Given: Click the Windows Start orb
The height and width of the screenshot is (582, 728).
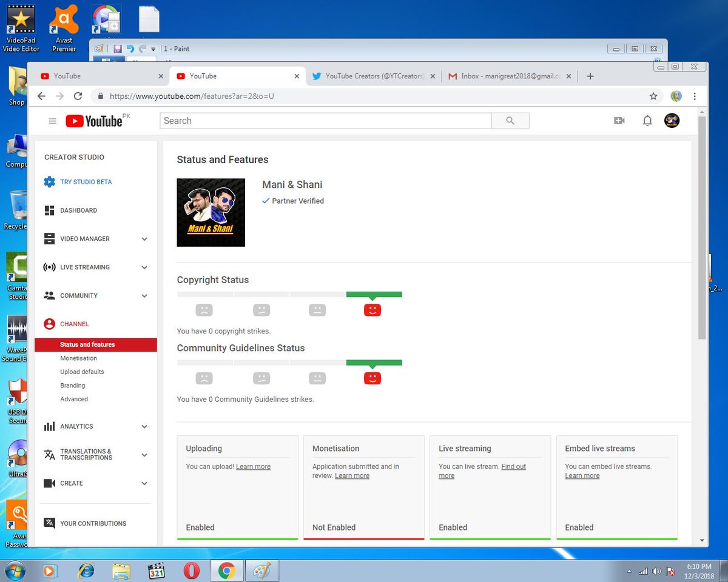Looking at the screenshot, I should tap(15, 570).
